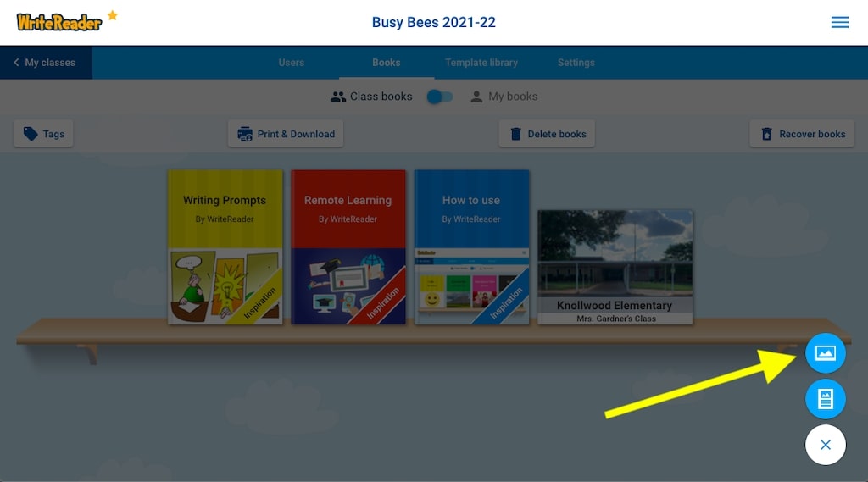Image resolution: width=868 pixels, height=482 pixels.
Task: Click the gold star next to WriteReader logo
Action: point(113,15)
